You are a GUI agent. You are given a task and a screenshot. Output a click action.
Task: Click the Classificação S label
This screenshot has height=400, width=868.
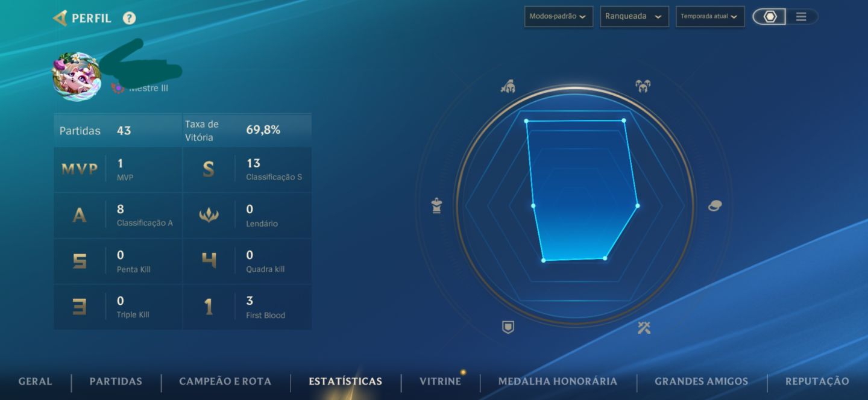point(274,178)
